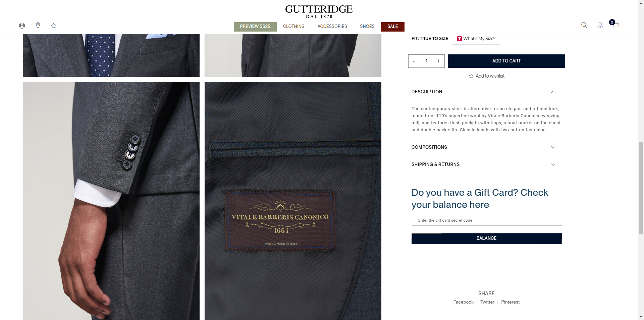
Task: Open the user account icon
Action: 600,25
